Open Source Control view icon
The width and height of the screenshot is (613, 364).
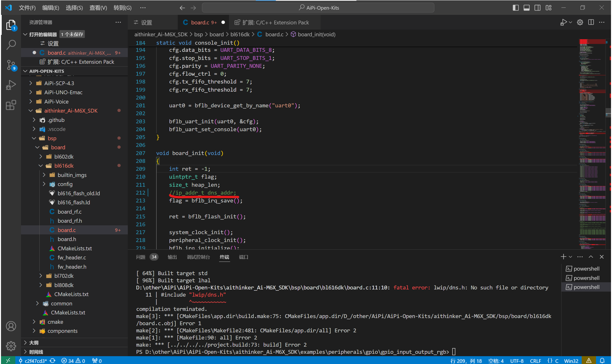click(11, 65)
